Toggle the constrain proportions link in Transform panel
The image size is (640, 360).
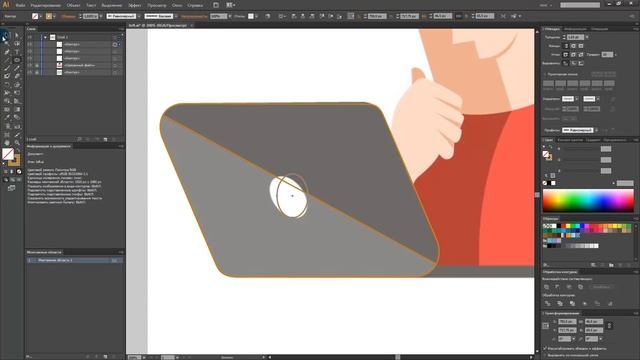[609, 326]
